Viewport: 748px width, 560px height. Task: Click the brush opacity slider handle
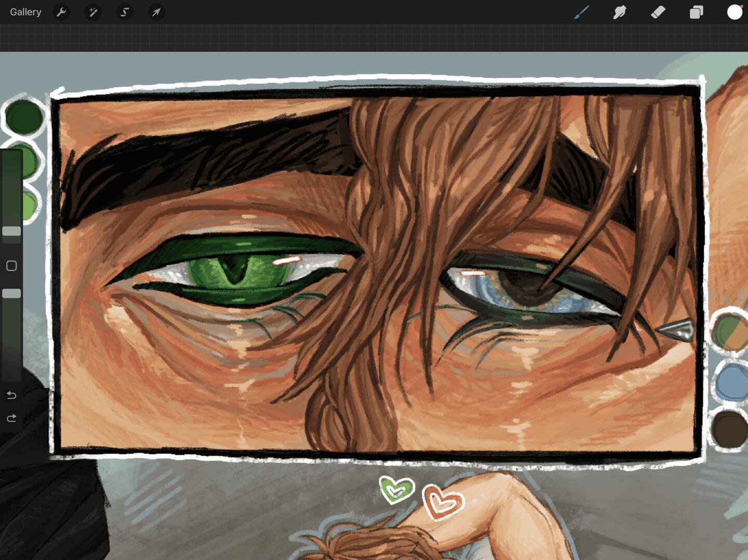[x=11, y=294]
